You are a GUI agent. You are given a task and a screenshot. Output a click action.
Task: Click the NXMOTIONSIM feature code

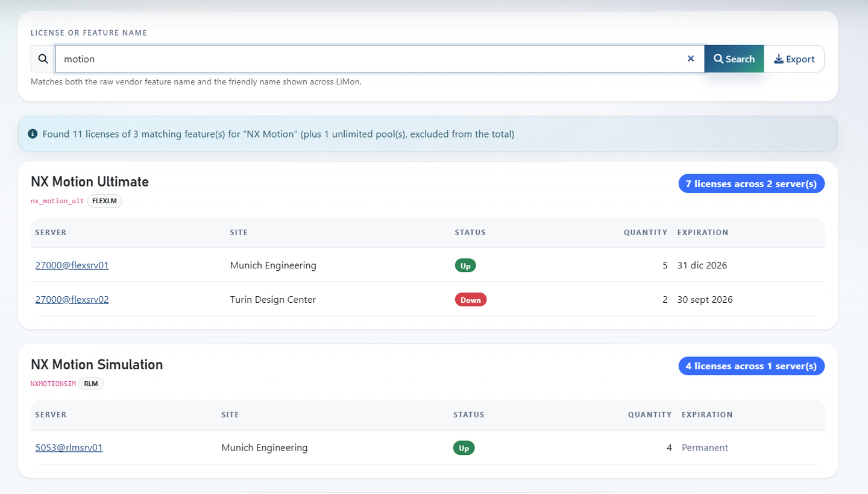(x=53, y=384)
